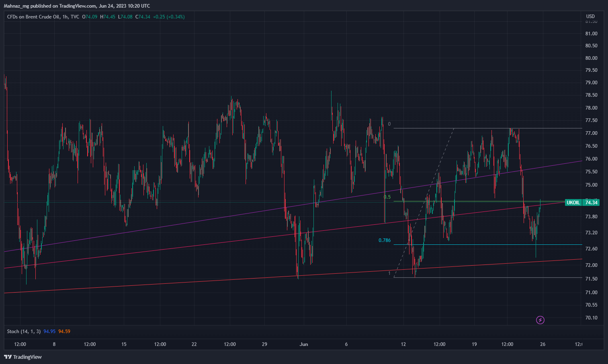Click the high value H74.45
The width and height of the screenshot is (608, 364).
tap(108, 17)
